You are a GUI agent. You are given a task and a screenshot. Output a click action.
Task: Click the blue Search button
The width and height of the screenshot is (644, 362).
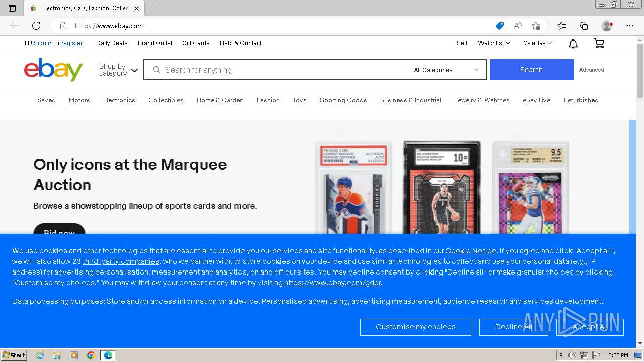[531, 70]
